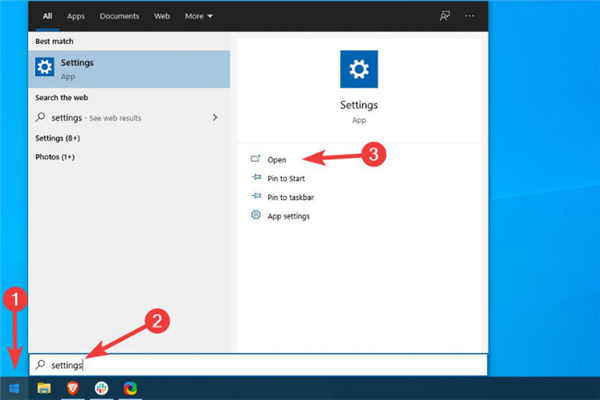The image size is (600, 400).
Task: Launch Brave browser from the taskbar
Action: [73, 388]
